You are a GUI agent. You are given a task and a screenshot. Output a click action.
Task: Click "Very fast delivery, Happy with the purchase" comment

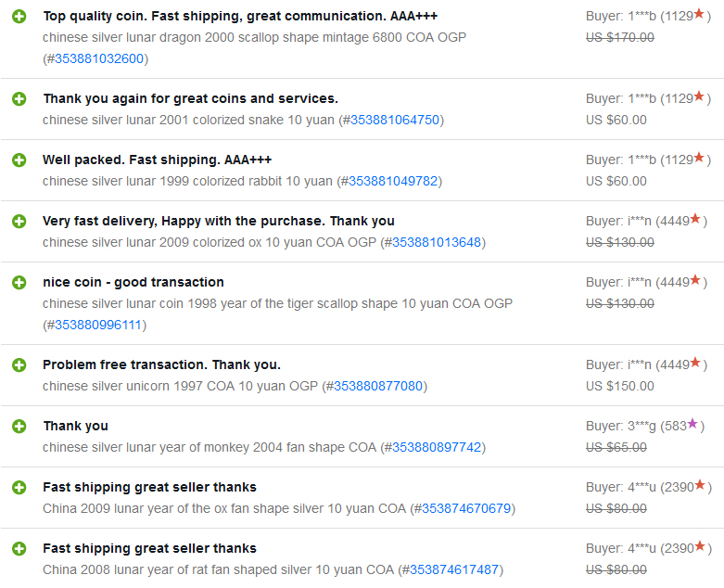point(218,221)
